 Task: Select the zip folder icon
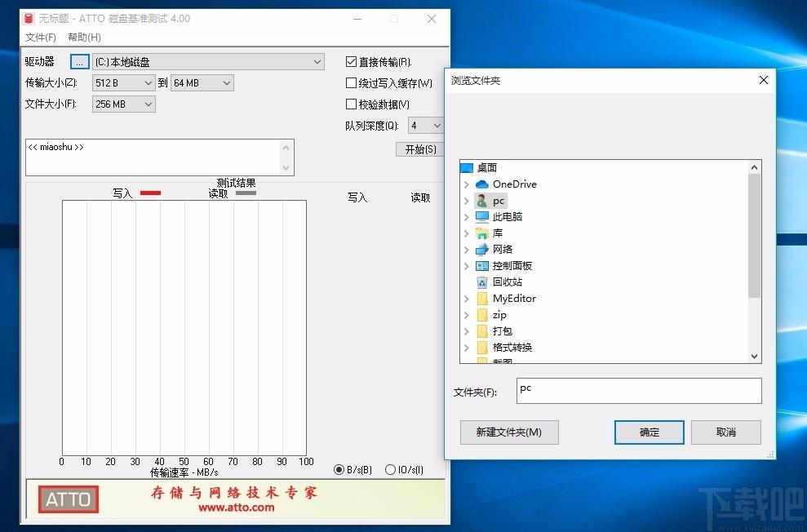click(x=482, y=315)
